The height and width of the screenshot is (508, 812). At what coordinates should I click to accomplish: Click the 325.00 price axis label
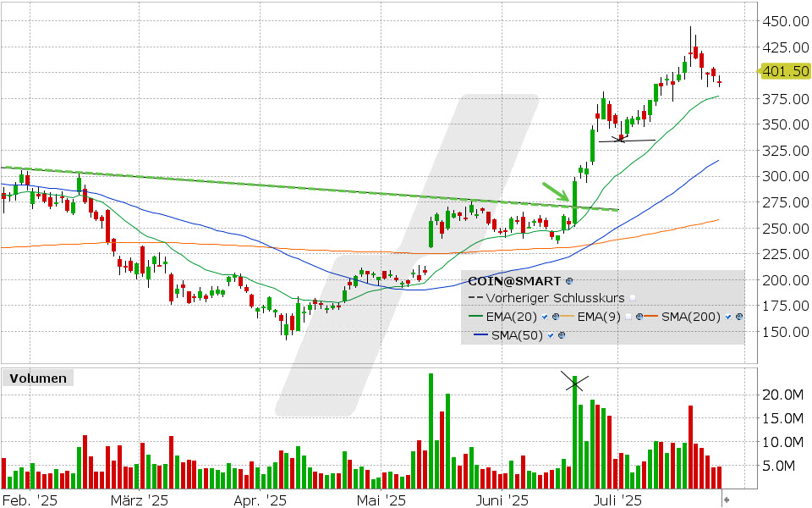tap(785, 151)
